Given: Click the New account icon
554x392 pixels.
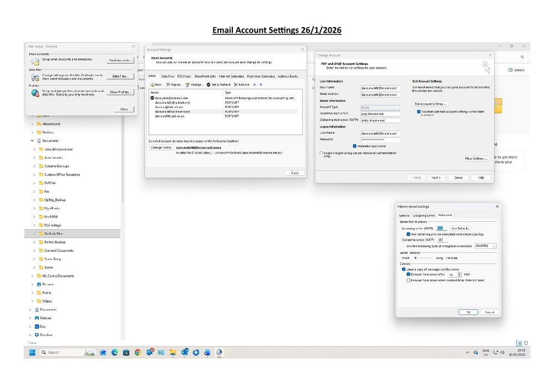Looking at the screenshot, I should (153, 84).
